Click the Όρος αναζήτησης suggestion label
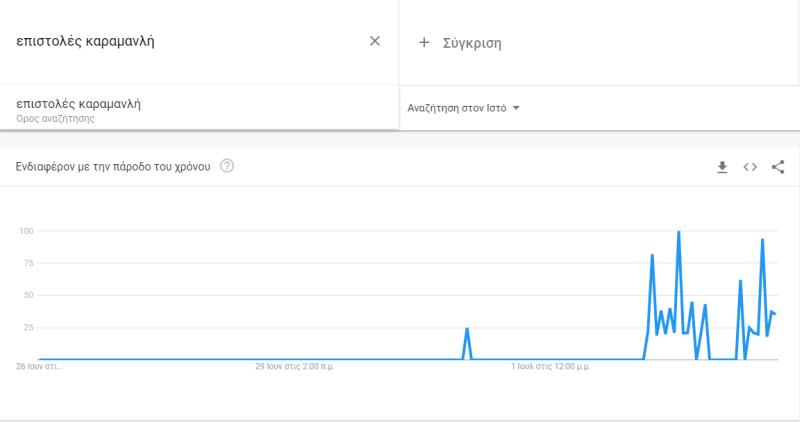The width and height of the screenshot is (800, 422). 55,118
